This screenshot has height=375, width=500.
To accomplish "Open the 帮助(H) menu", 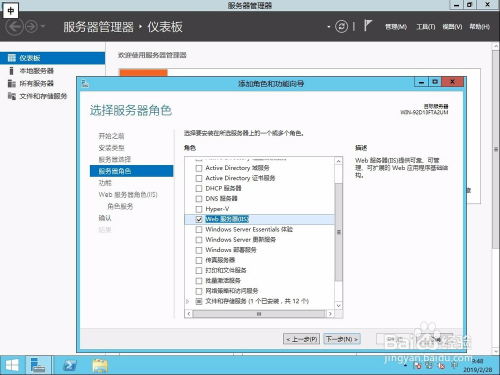I will [x=480, y=27].
